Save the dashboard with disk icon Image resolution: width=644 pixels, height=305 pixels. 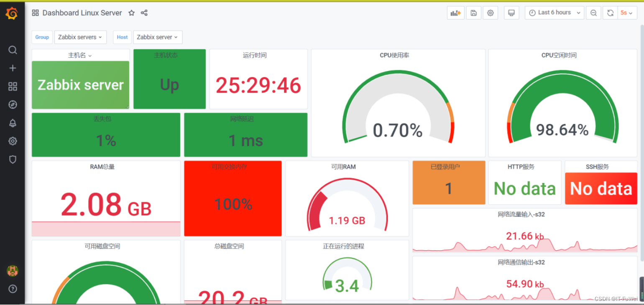(x=473, y=13)
